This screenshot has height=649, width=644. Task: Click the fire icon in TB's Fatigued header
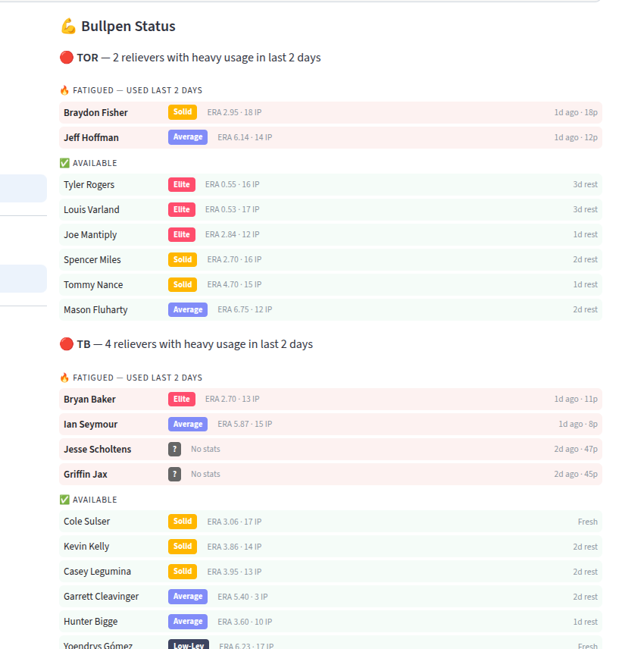click(x=64, y=378)
